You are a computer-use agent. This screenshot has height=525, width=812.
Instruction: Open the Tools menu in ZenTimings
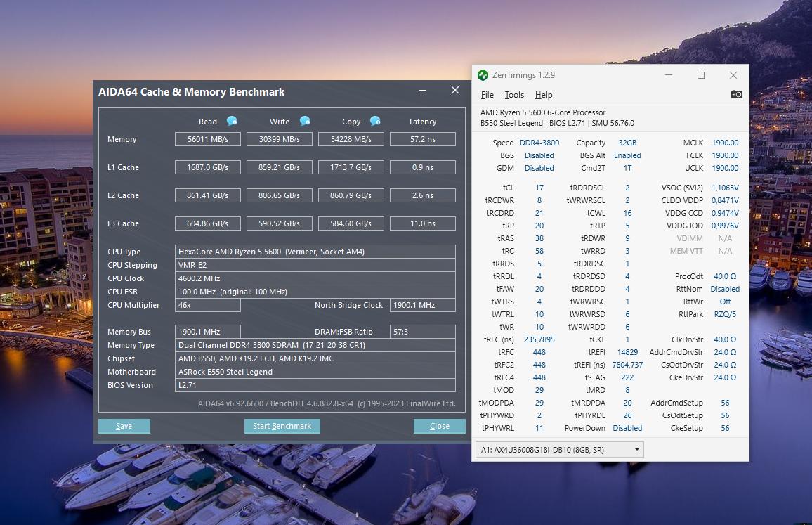[x=514, y=95]
